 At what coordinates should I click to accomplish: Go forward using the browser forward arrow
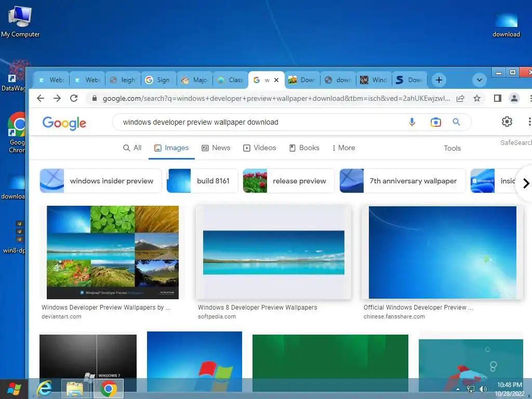pyautogui.click(x=57, y=98)
